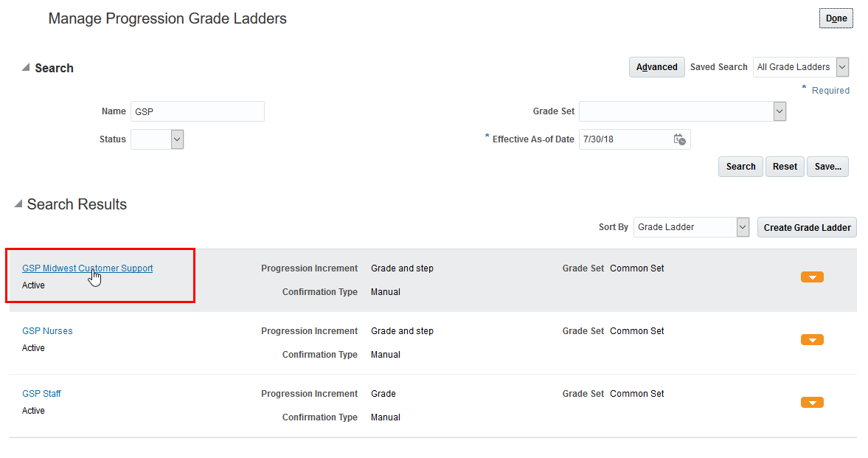Open actions menu for GSP Midwest Customer Support
This screenshot has width=868, height=458.
(811, 277)
